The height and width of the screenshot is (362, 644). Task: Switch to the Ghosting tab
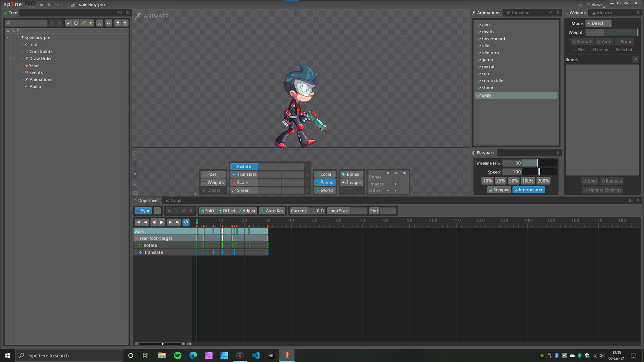coord(518,13)
